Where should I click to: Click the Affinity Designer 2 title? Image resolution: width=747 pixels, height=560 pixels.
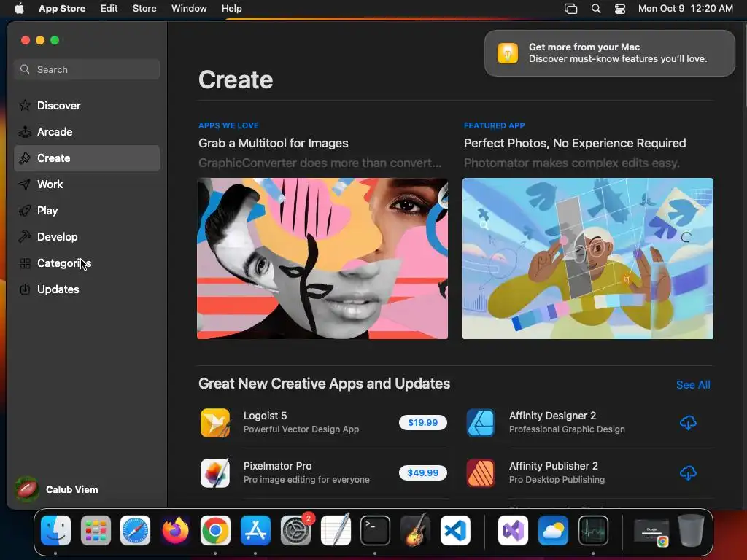click(x=552, y=416)
